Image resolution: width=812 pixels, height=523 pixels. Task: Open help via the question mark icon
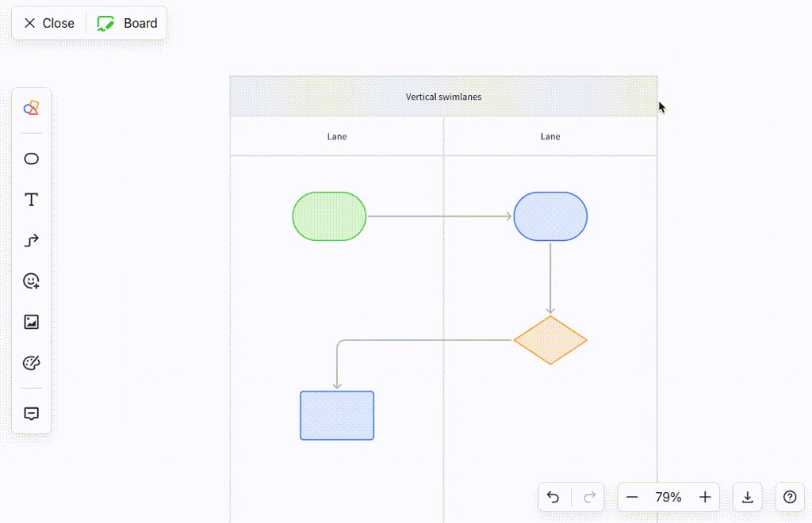(x=789, y=497)
